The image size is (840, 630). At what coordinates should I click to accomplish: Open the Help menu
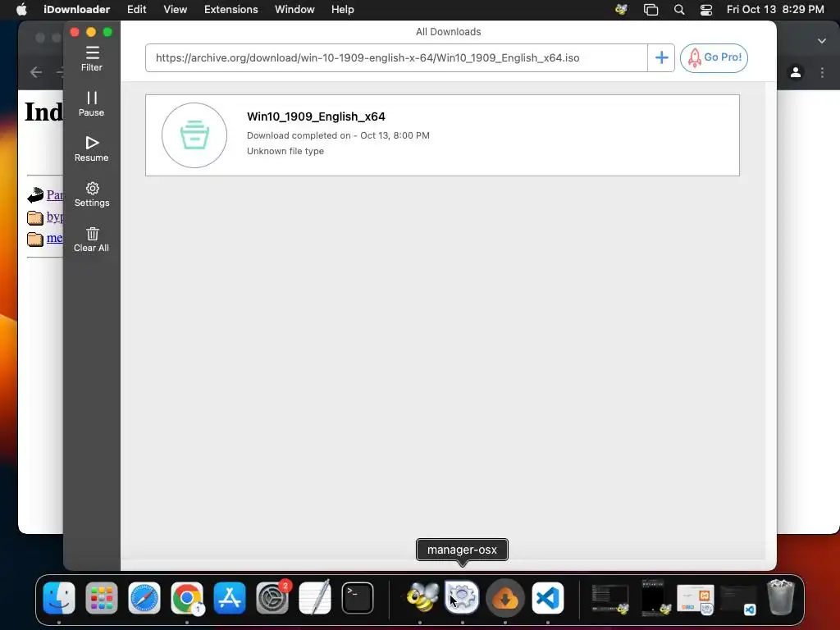342,10
